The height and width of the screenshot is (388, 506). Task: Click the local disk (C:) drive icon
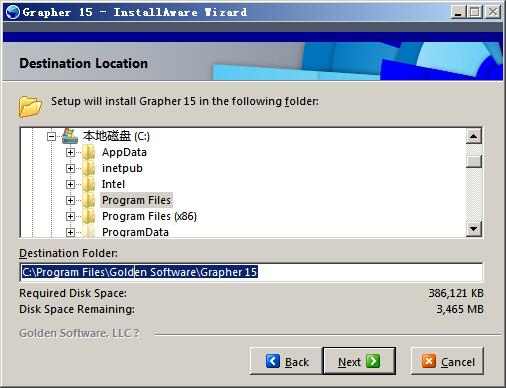[x=70, y=136]
